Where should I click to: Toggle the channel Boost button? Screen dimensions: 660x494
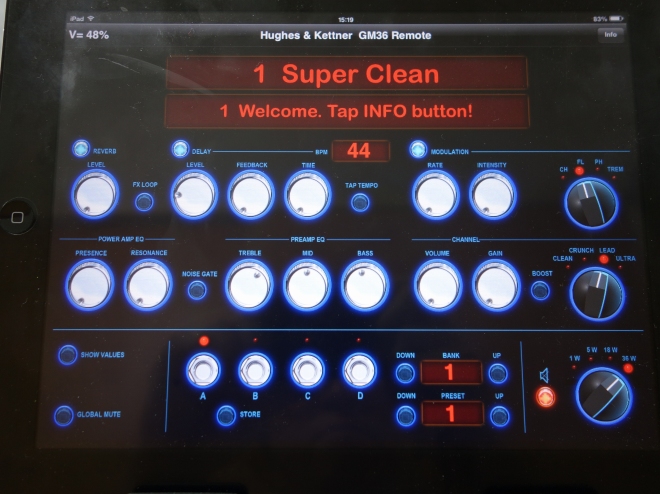click(x=540, y=290)
